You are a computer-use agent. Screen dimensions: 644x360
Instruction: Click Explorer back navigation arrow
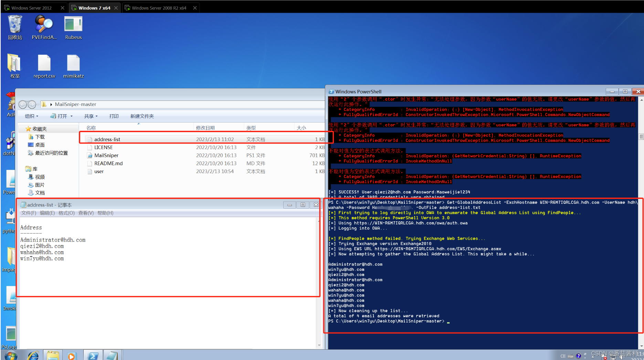coord(23,104)
